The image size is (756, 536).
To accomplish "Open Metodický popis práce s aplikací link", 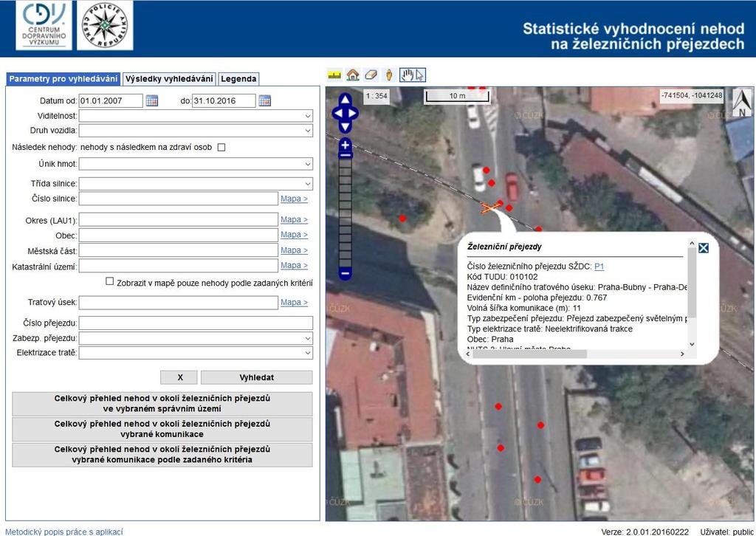I will coord(64,532).
